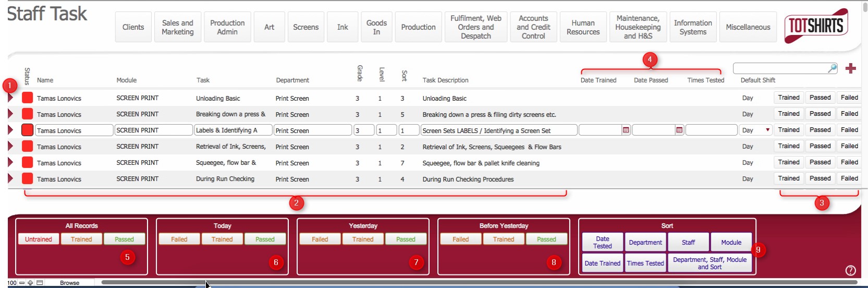
Task: Toggle red status box for Unloading Basic
Action: [x=27, y=98]
